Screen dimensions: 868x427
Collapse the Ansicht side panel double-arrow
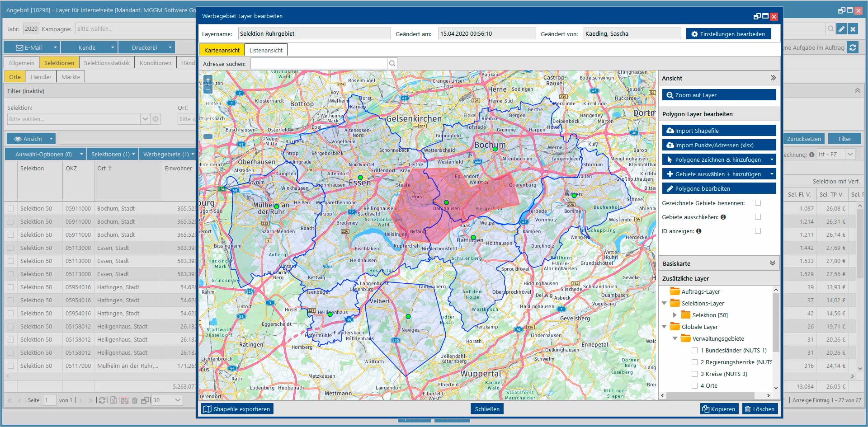773,78
